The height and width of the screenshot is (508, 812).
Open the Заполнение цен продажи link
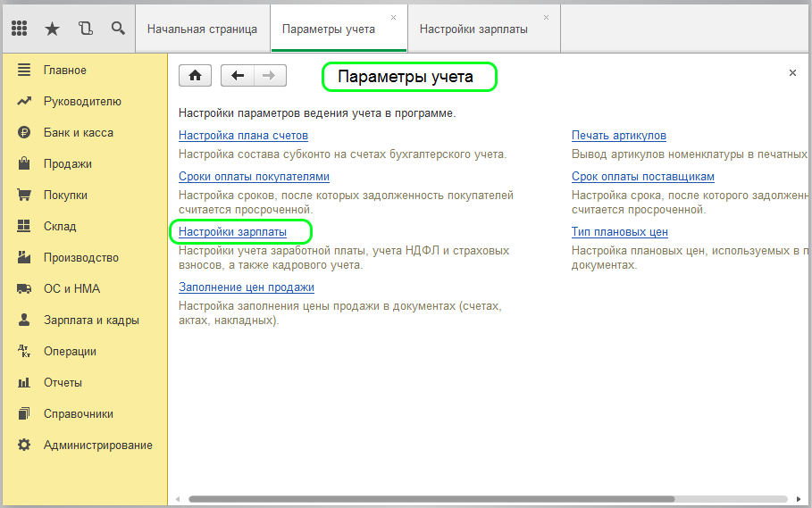coord(246,287)
